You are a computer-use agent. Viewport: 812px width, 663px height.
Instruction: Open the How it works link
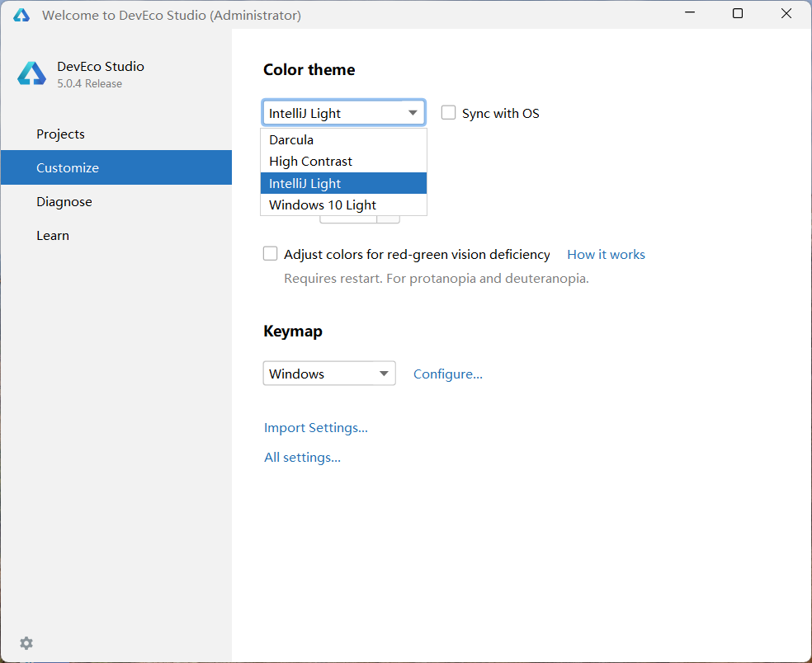tap(606, 254)
